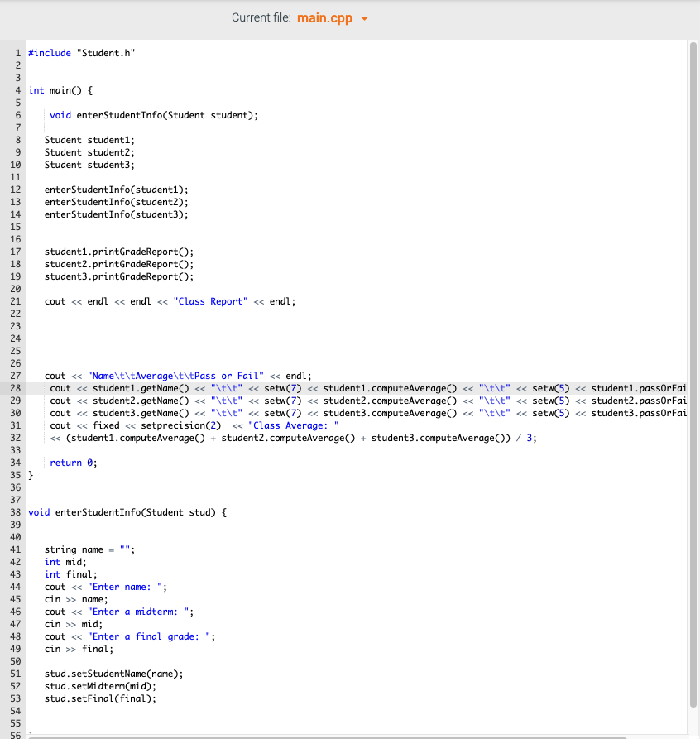Click the "Class Report" string on line 21

[210, 301]
